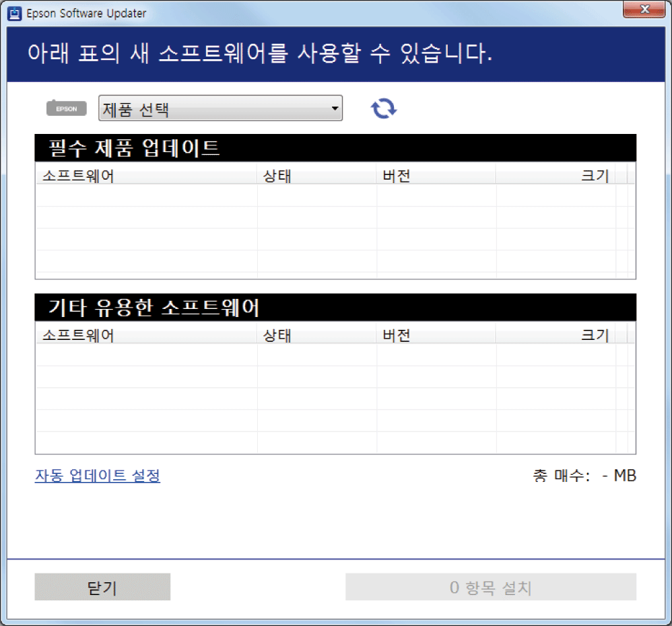672x626 pixels.
Task: Click 버전 column header in 기타 유용한 소프트웨어
Action: click(x=436, y=335)
